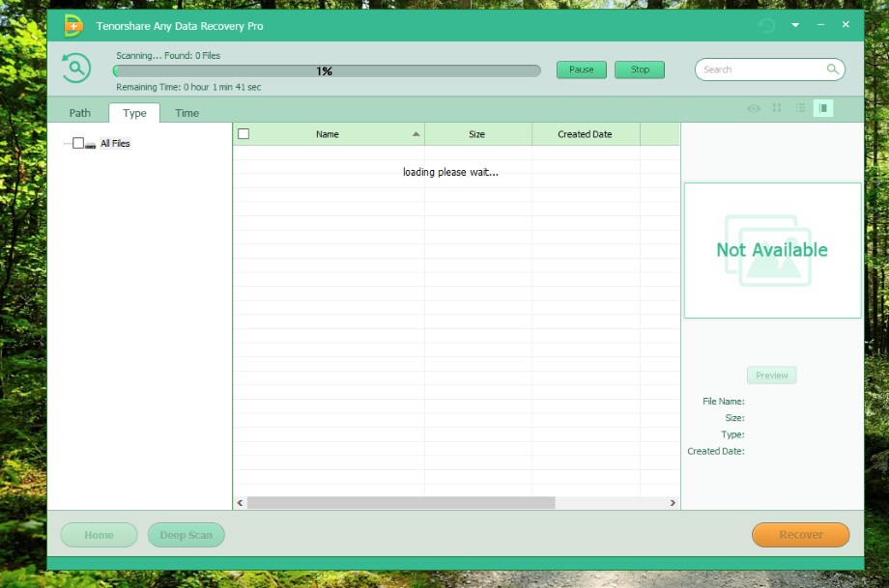Select the All Files tree node

coord(115,144)
